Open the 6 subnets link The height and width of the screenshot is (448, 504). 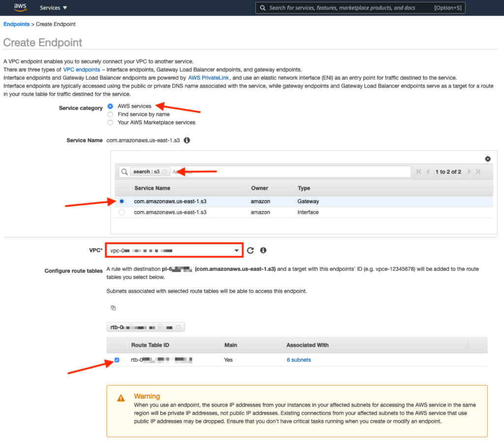click(299, 360)
